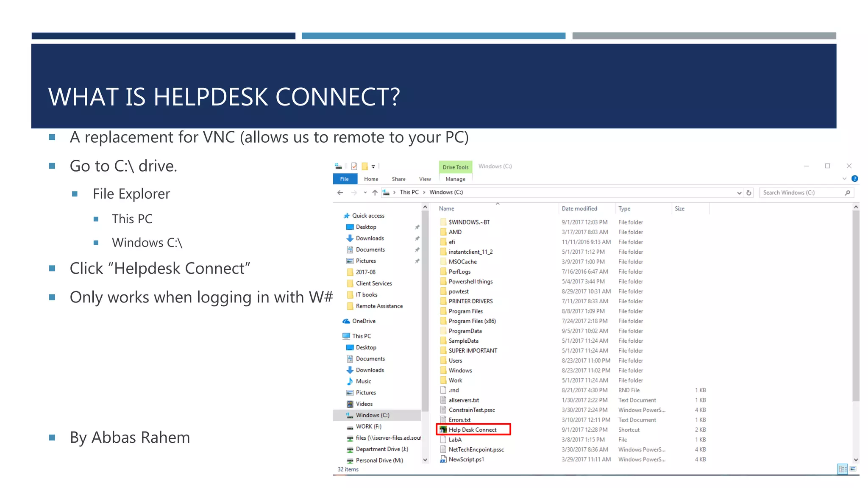Viewport: 868px width, 488px height.
Task: Click the This PC computer icon in tree
Action: coord(346,336)
